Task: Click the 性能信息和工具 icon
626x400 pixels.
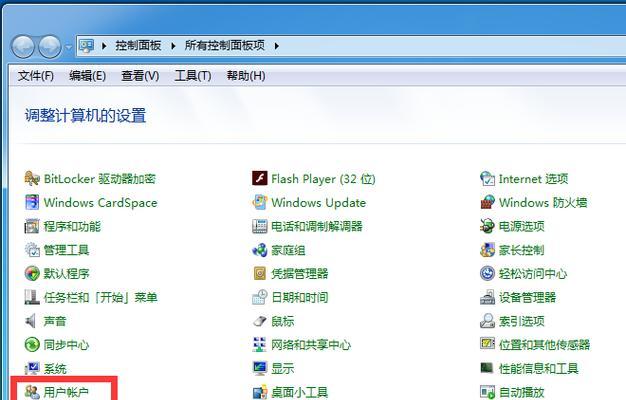Action: [x=487, y=368]
